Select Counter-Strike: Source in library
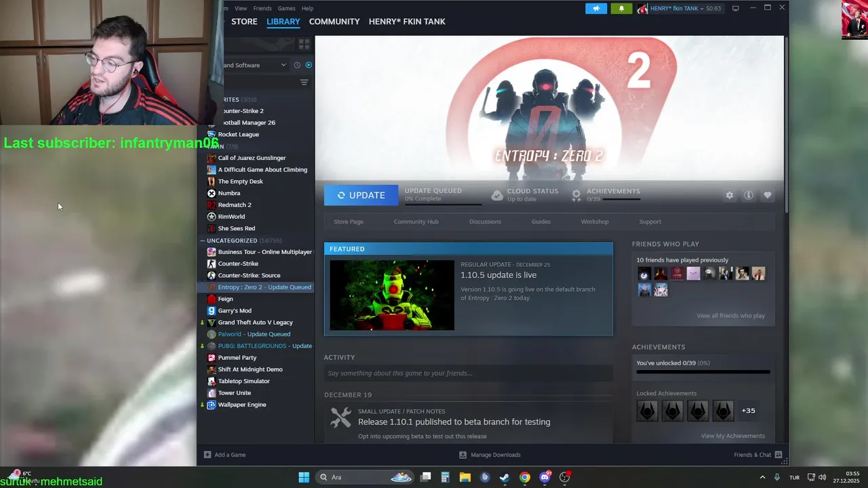Image resolution: width=868 pixels, height=488 pixels. (x=249, y=275)
